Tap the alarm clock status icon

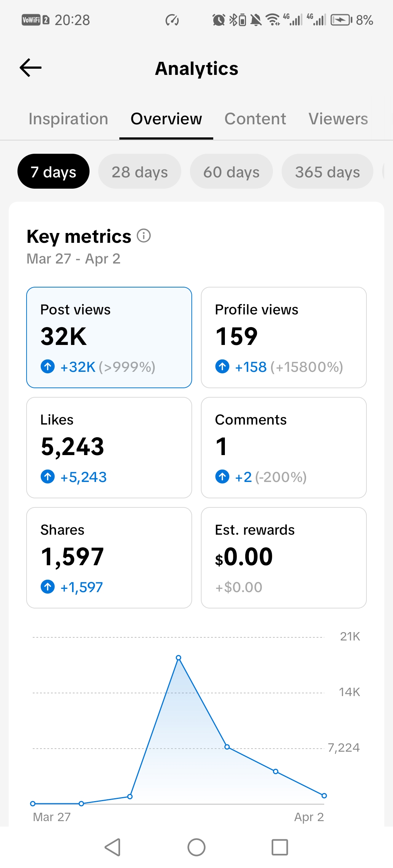tap(219, 20)
